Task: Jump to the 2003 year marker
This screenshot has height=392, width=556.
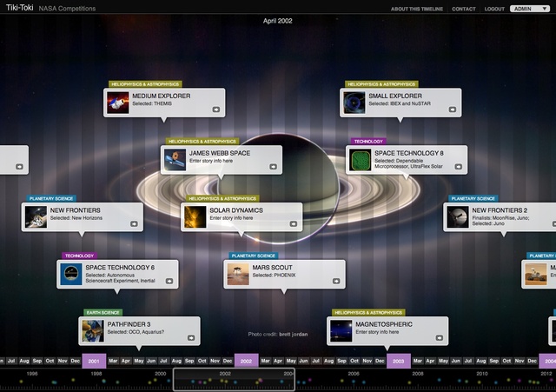Action: [x=398, y=361]
